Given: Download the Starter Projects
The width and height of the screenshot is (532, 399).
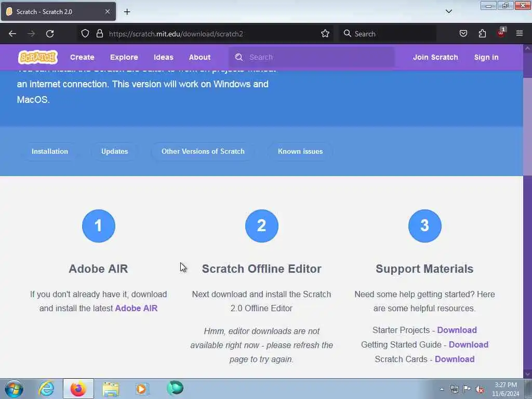Looking at the screenshot, I should [x=457, y=330].
